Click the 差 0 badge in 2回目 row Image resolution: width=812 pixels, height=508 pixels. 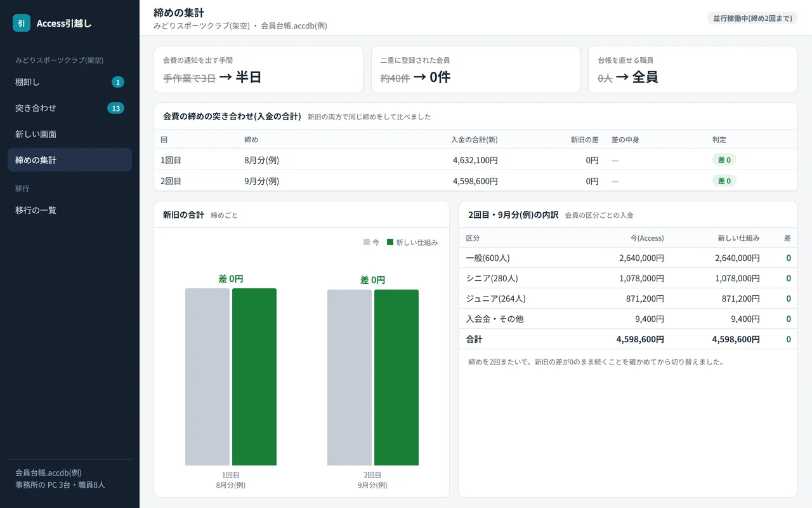pos(724,181)
